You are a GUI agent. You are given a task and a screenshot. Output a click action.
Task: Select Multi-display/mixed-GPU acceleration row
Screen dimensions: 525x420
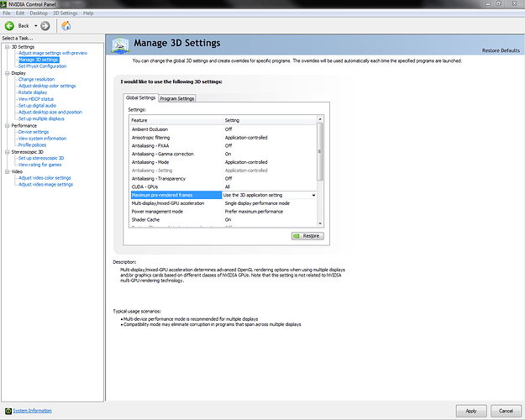[x=223, y=203]
